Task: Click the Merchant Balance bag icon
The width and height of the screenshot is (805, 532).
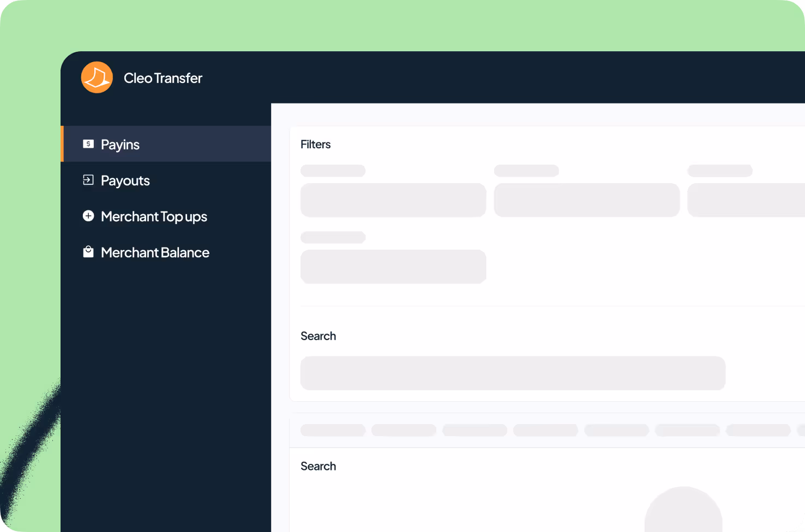Action: [88, 252]
